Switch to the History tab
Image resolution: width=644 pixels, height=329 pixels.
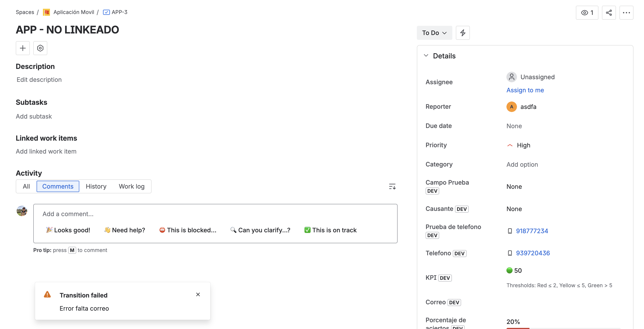point(96,186)
